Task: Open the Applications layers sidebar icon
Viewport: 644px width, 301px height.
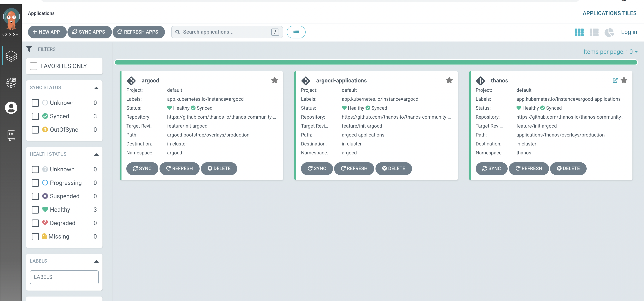Action: pos(11,56)
